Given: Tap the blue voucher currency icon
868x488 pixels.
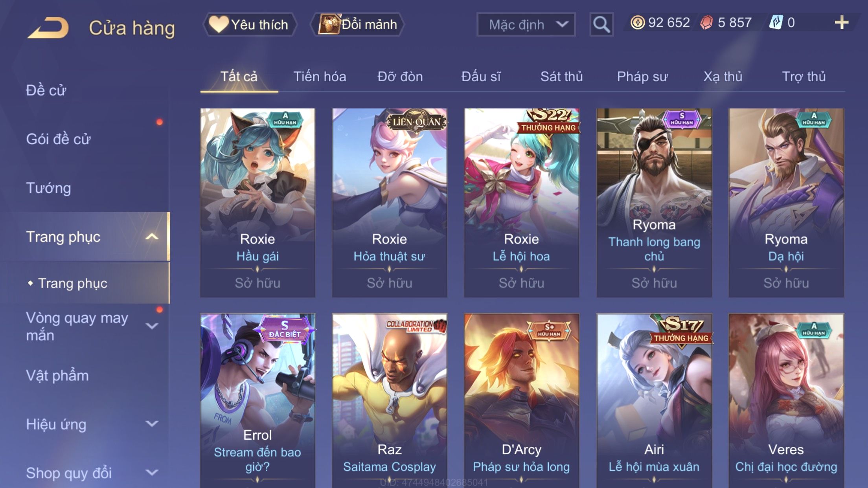Looking at the screenshot, I should [776, 22].
